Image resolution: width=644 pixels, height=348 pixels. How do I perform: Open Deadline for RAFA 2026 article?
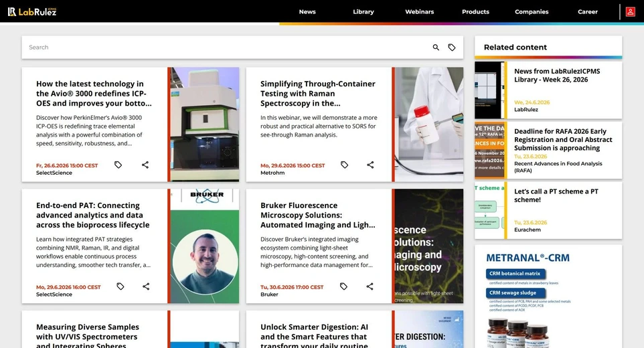563,139
